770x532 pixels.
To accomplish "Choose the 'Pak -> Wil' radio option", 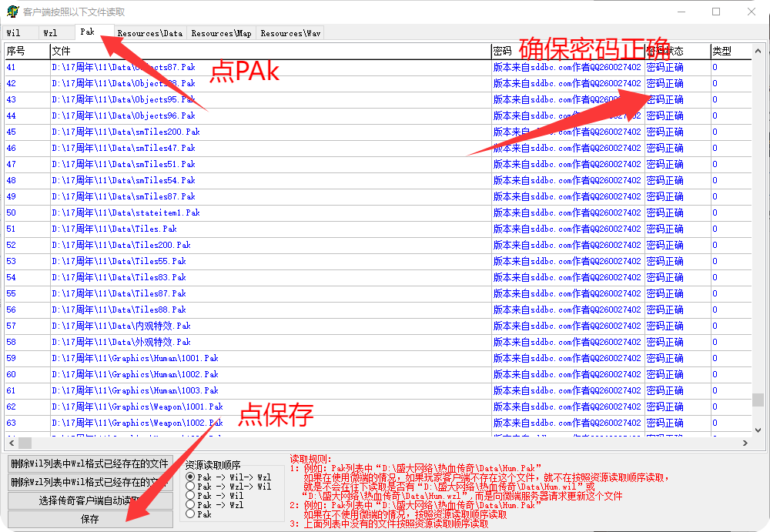I will click(190, 496).
